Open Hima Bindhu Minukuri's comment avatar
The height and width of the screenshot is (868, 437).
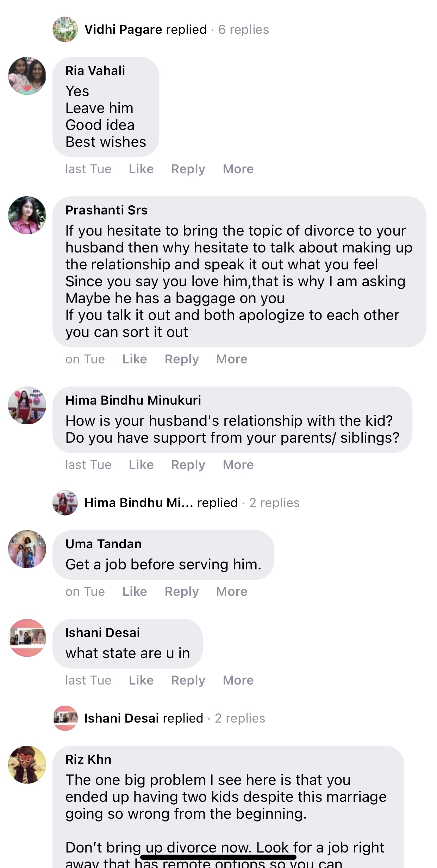27,405
